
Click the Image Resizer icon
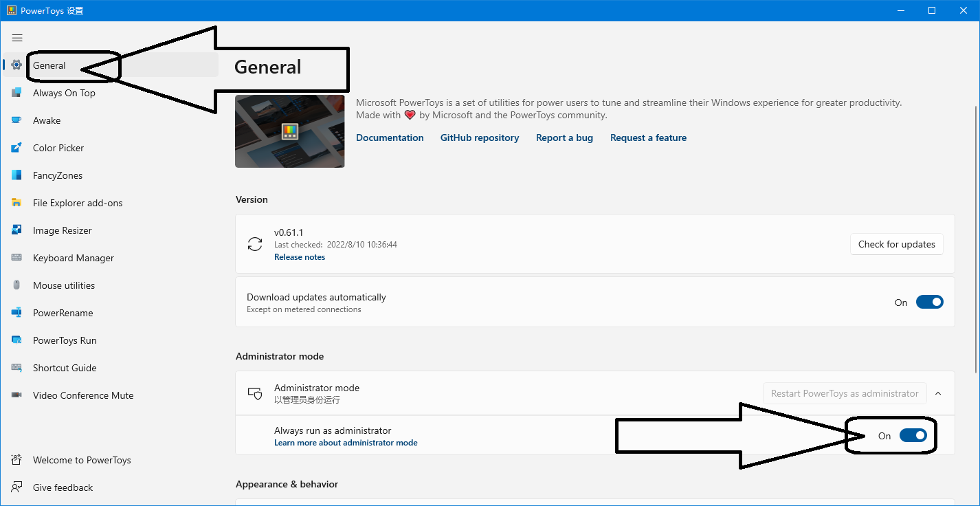tap(16, 230)
